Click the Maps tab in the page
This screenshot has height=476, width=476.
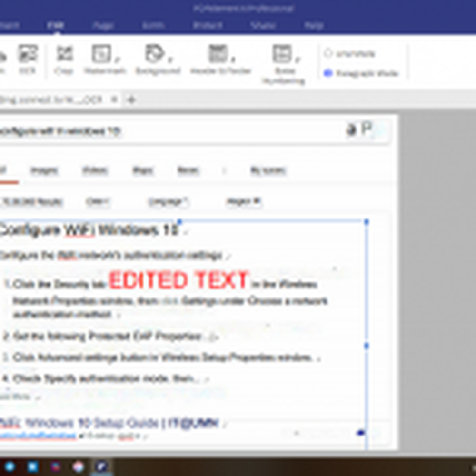click(143, 170)
